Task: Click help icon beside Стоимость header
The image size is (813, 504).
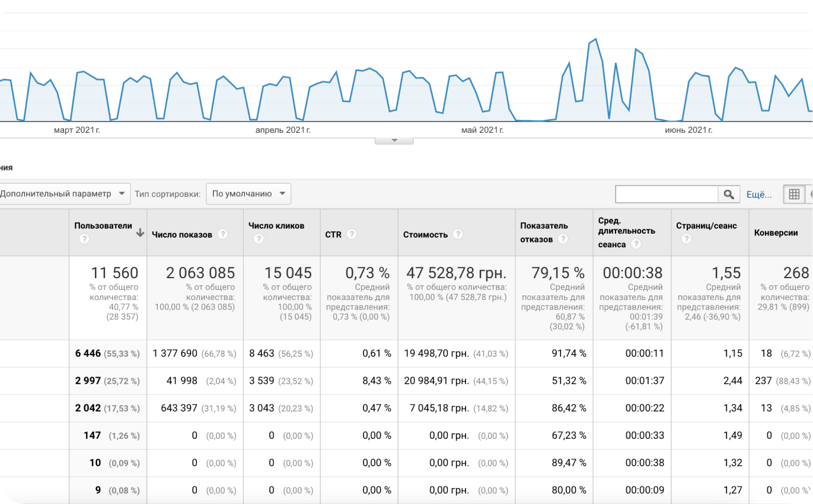Action: 458,234
